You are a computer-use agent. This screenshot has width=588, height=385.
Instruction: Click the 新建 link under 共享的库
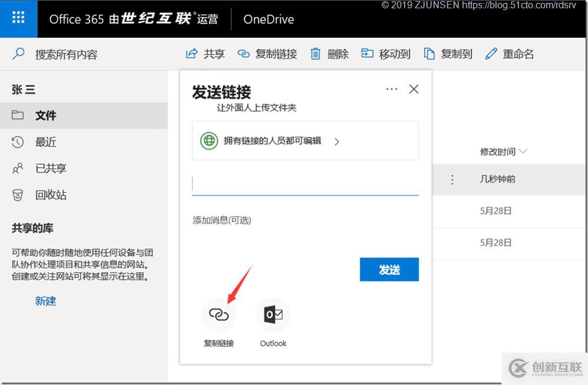point(46,301)
